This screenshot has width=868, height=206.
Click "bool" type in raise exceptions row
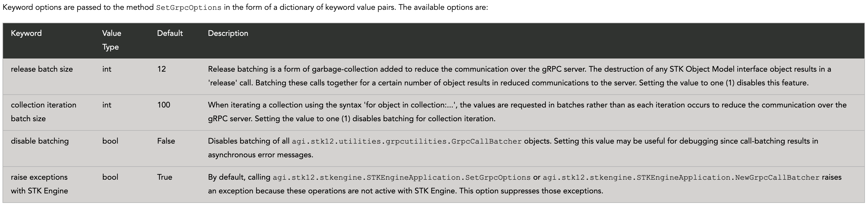click(110, 177)
